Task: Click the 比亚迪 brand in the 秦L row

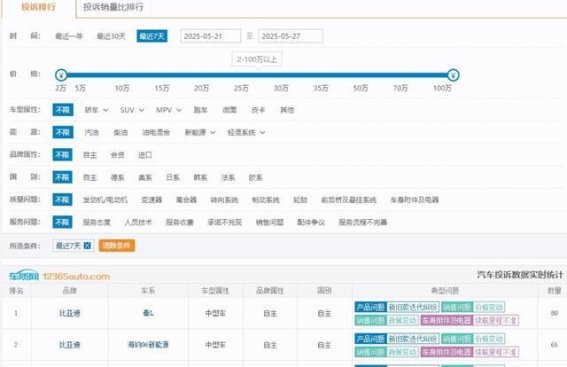Action: point(70,313)
